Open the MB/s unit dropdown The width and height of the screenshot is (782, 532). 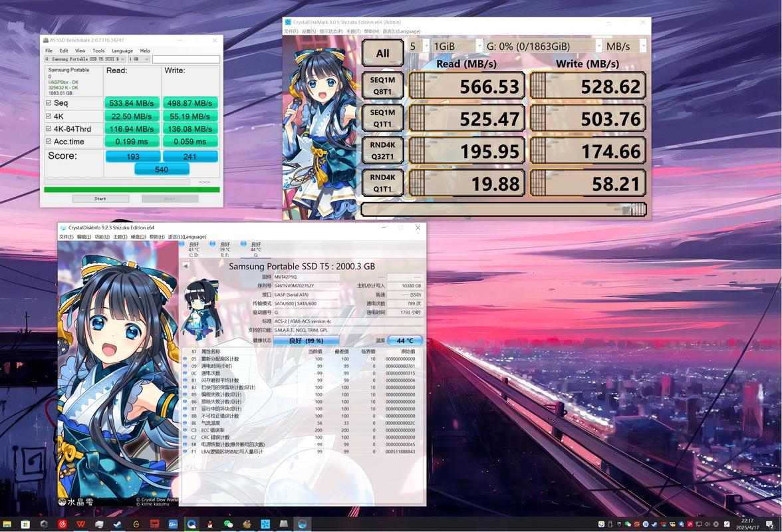click(x=624, y=46)
